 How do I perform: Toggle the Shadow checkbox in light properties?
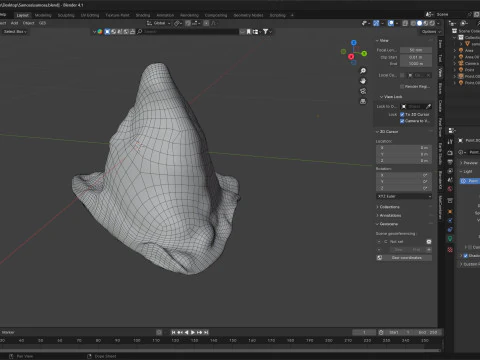point(466,256)
